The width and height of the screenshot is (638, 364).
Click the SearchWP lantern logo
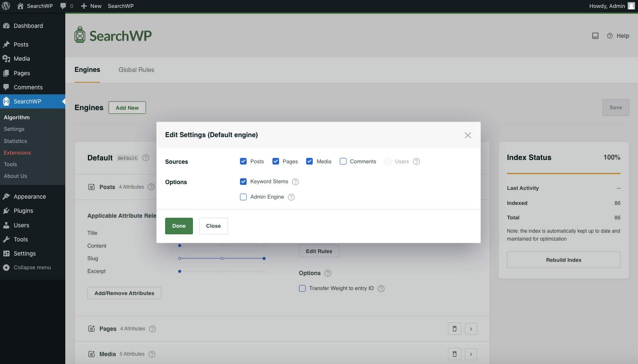click(x=113, y=35)
